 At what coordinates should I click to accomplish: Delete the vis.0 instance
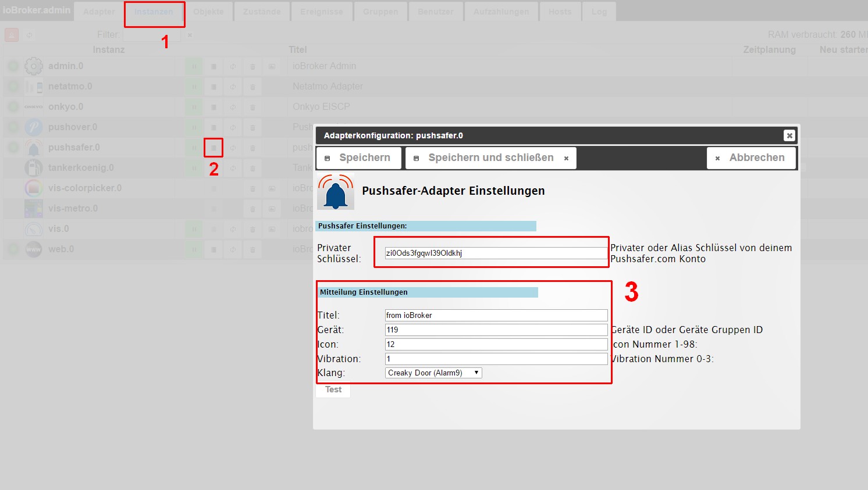(252, 229)
